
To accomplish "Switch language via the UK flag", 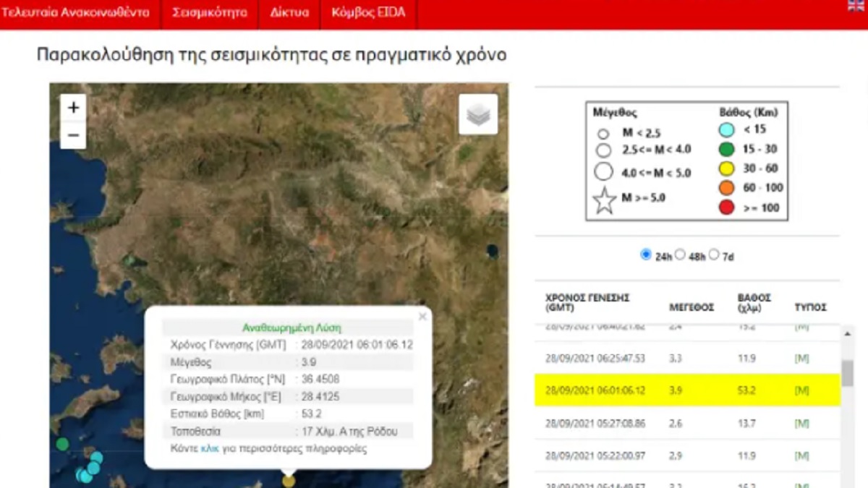I will [x=856, y=6].
